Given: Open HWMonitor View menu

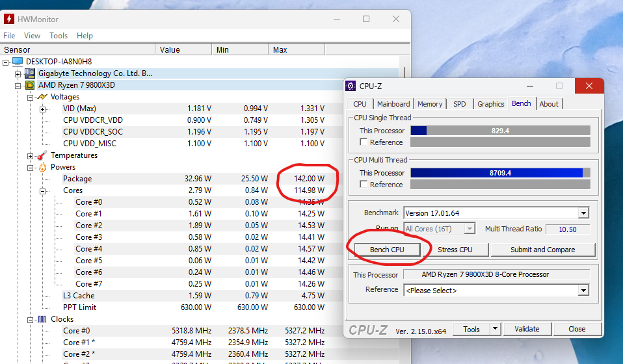Looking at the screenshot, I should [x=32, y=36].
